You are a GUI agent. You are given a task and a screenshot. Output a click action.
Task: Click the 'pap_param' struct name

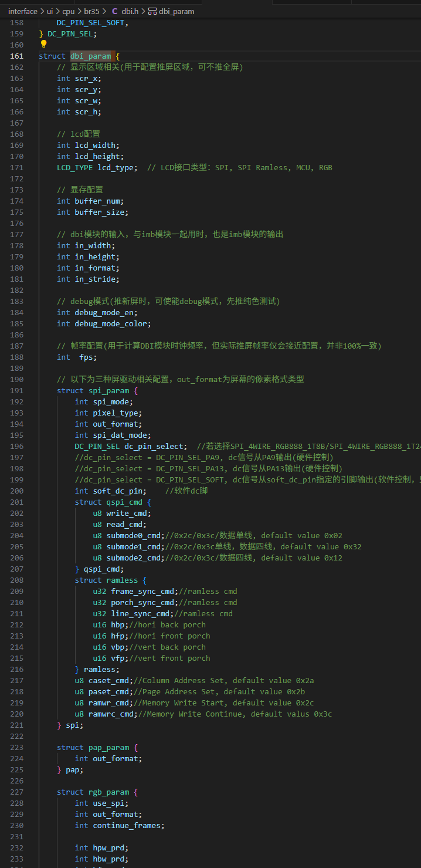108,748
